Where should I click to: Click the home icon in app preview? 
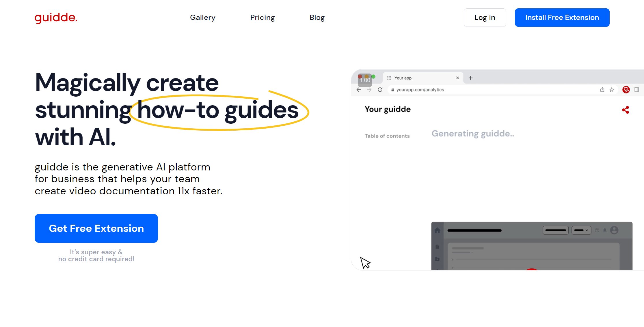pos(437,230)
